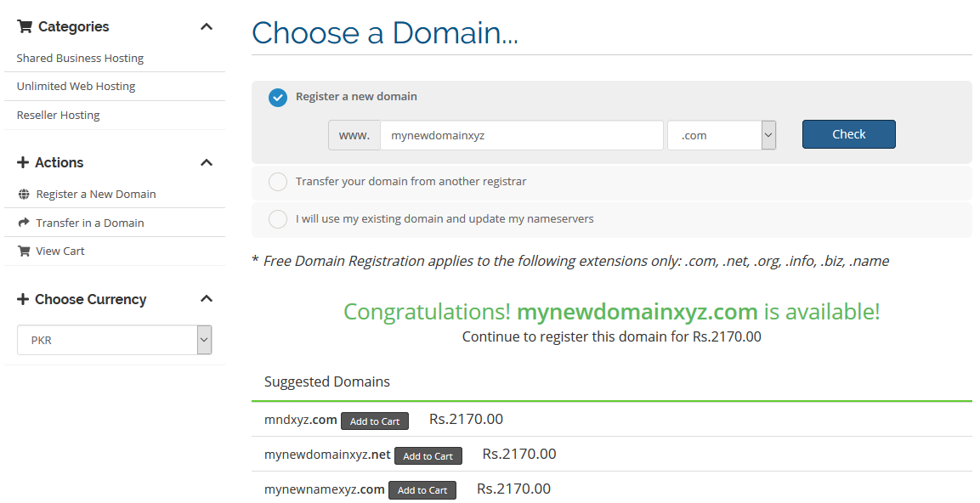The height and width of the screenshot is (503, 980).
Task: Collapse the Choose Currency panel chevron
Action: pyautogui.click(x=207, y=299)
